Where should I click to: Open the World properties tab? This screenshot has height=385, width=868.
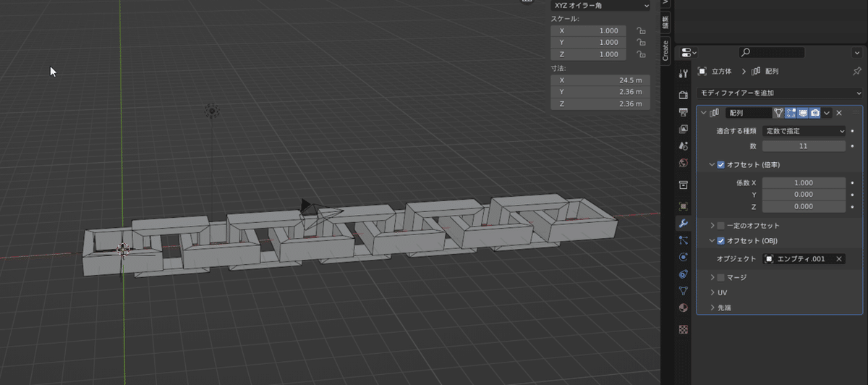[684, 163]
